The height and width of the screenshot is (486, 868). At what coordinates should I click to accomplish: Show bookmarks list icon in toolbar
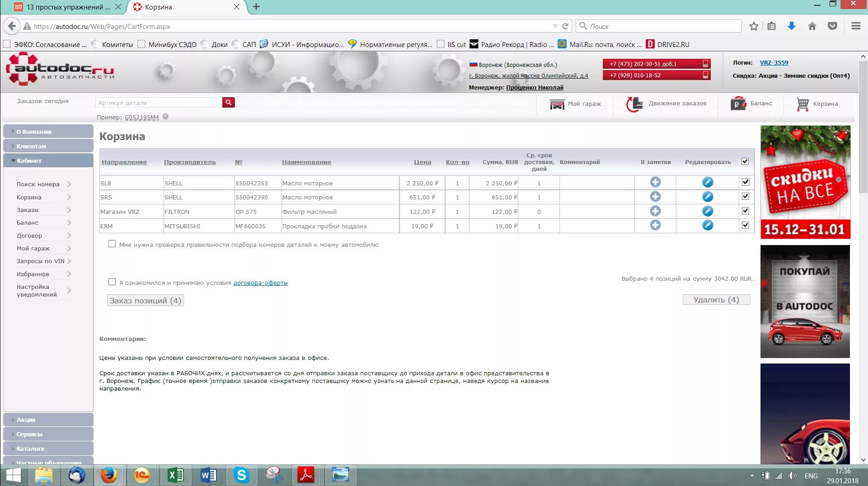[771, 26]
